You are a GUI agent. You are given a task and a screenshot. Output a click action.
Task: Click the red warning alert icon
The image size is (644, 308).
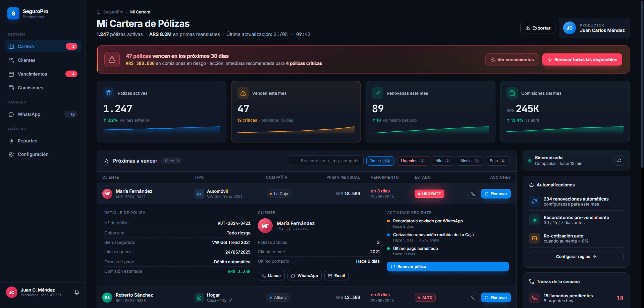[x=112, y=59]
